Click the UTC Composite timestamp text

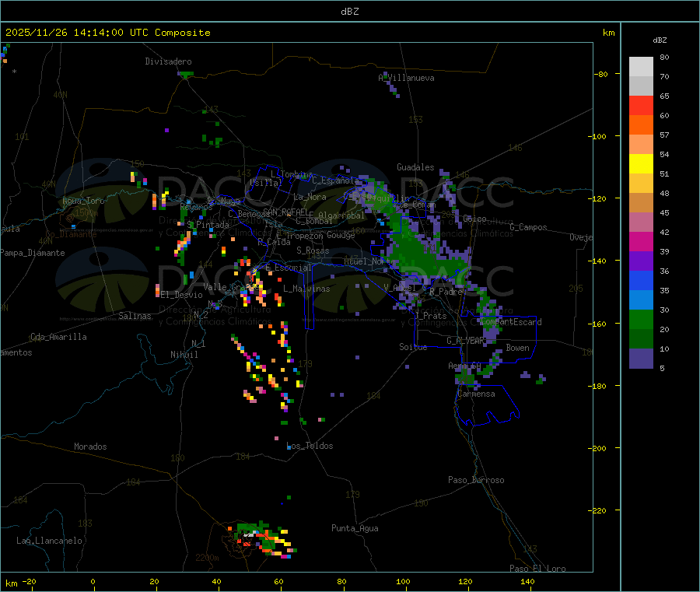[x=108, y=33]
